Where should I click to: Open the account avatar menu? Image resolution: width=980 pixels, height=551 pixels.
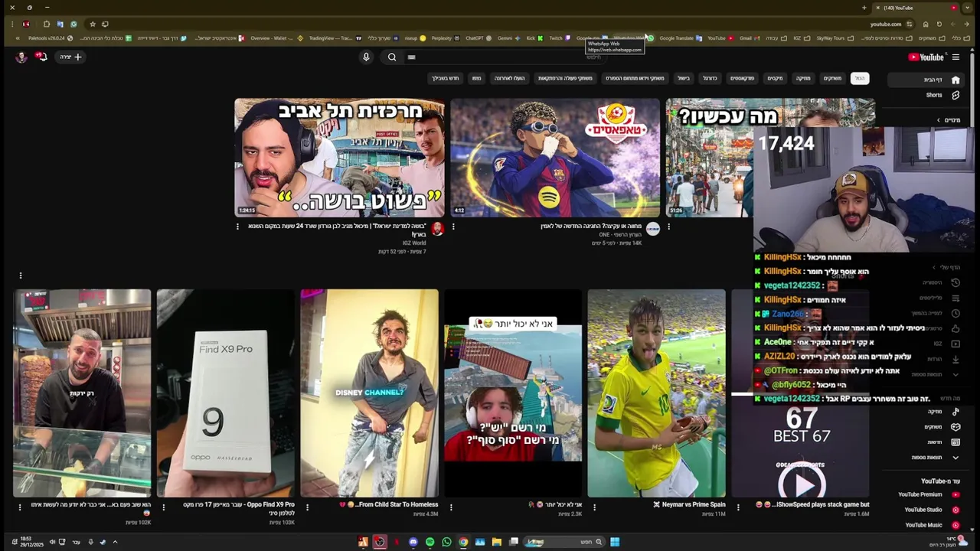click(21, 57)
